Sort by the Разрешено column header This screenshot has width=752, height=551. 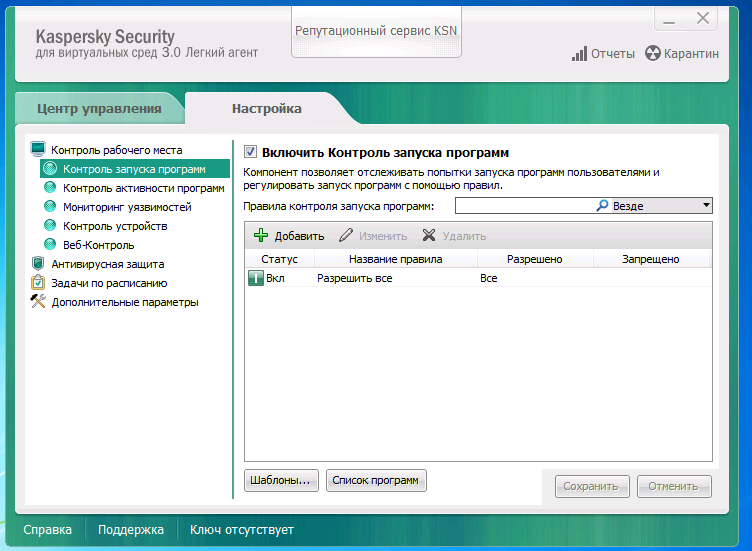pos(535,259)
